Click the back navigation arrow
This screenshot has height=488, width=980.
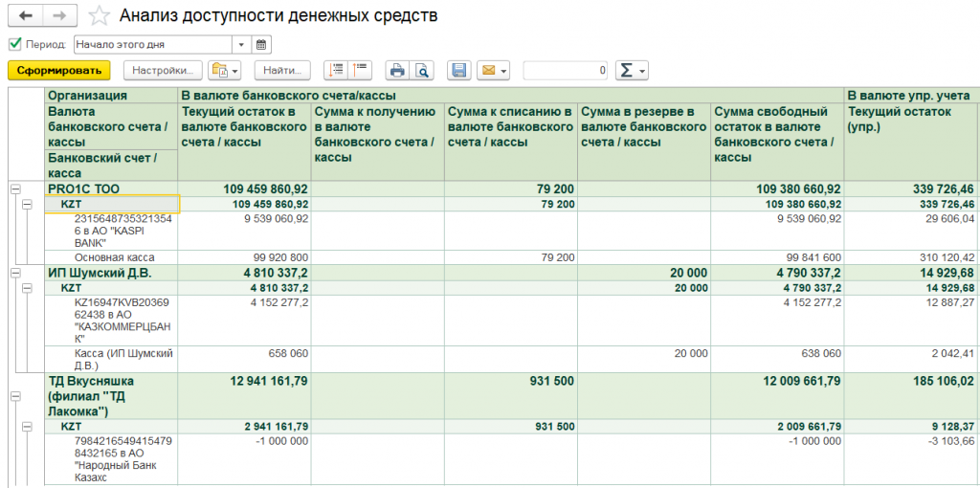[x=26, y=16]
